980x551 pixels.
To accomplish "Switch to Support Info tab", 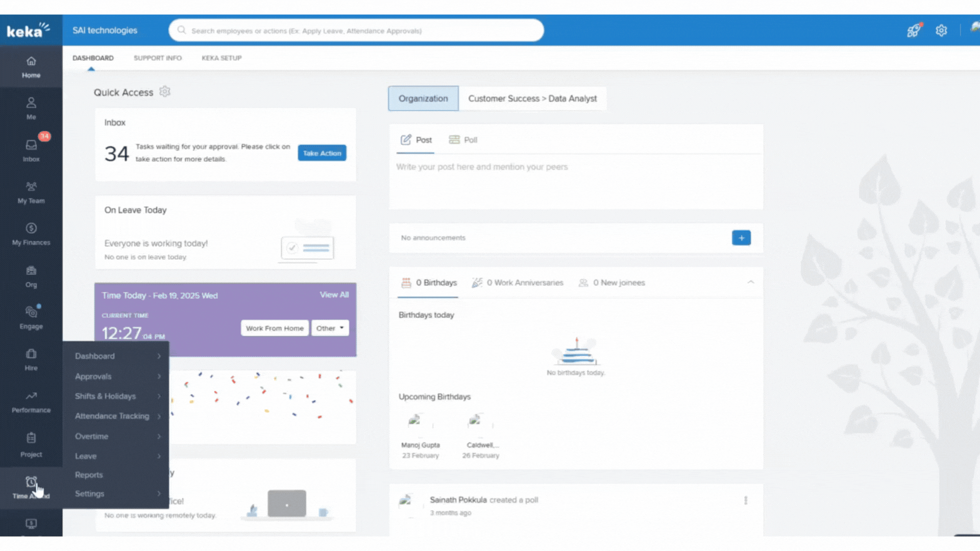I will coord(157,58).
